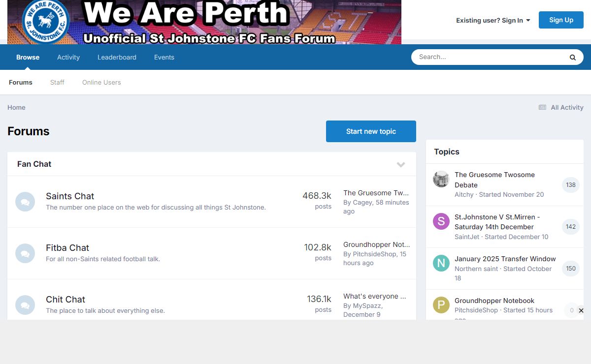Click the 136.1k posts count
Screen dimensions: 591x364
click(319, 299)
